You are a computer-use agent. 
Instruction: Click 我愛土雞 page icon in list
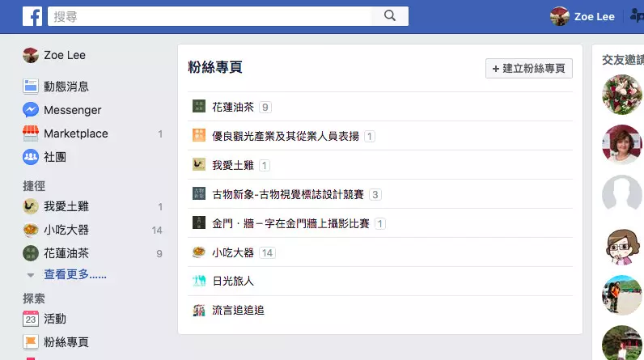click(x=199, y=164)
